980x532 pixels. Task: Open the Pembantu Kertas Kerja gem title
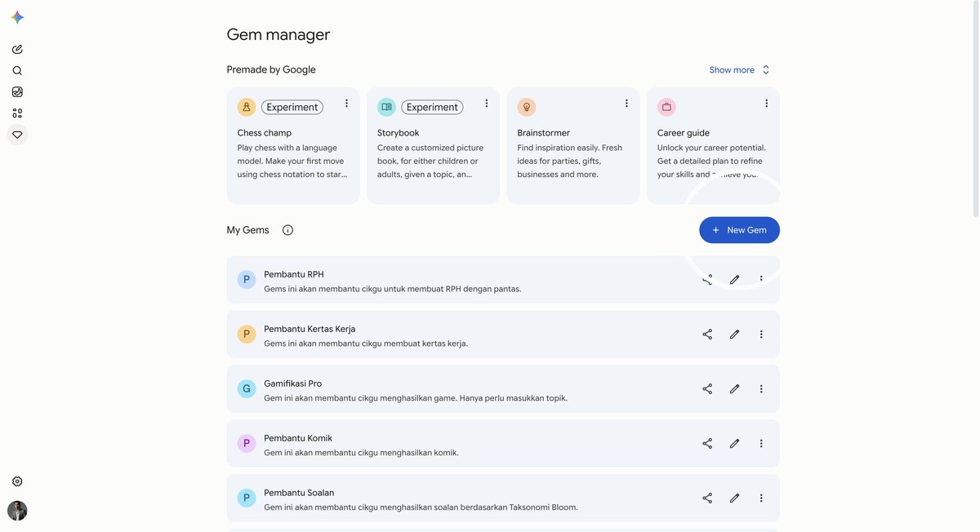310,330
